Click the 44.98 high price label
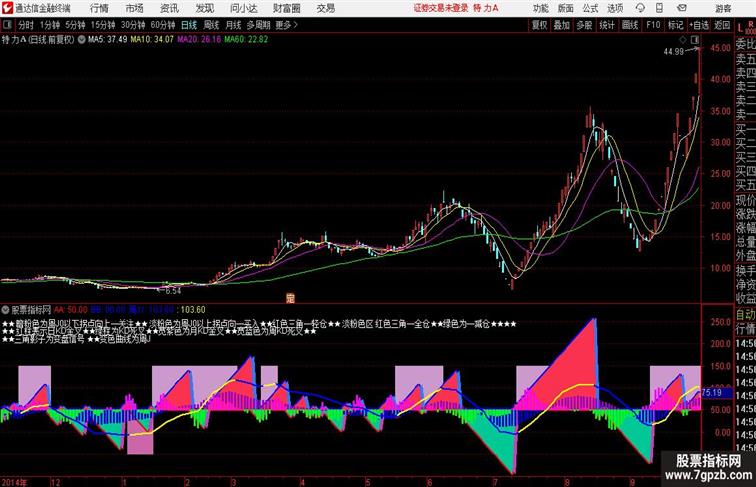 [673, 52]
